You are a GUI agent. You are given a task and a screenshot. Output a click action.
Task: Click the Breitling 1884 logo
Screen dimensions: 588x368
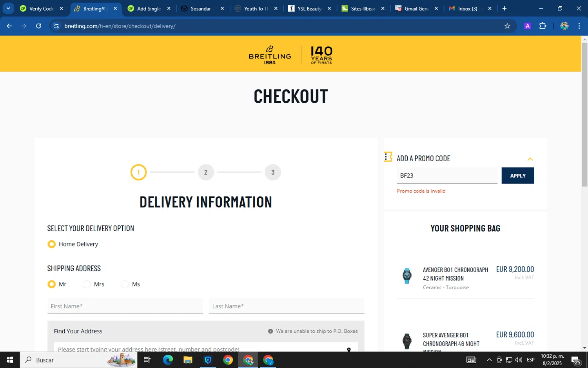pyautogui.click(x=270, y=55)
